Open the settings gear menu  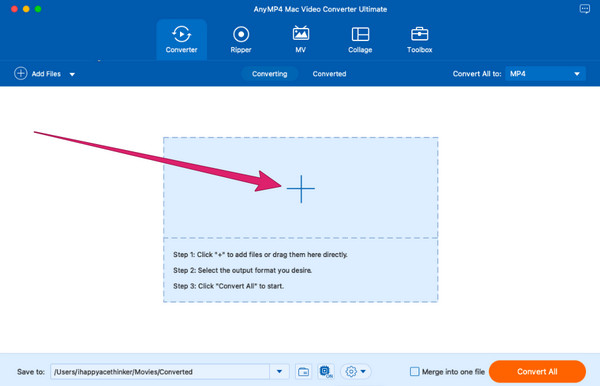[x=355, y=371]
